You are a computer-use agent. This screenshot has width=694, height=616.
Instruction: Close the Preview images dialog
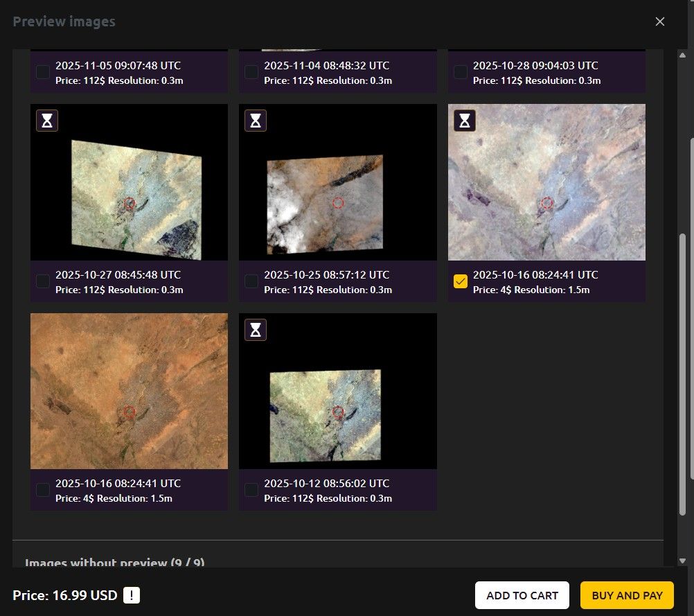coord(659,21)
